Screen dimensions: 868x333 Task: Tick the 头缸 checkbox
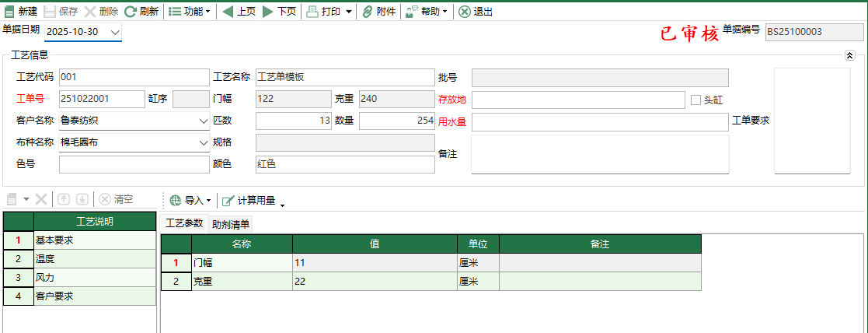(x=695, y=100)
